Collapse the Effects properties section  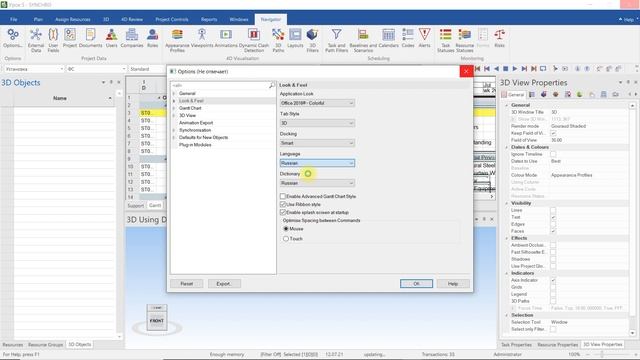[x=507, y=238]
